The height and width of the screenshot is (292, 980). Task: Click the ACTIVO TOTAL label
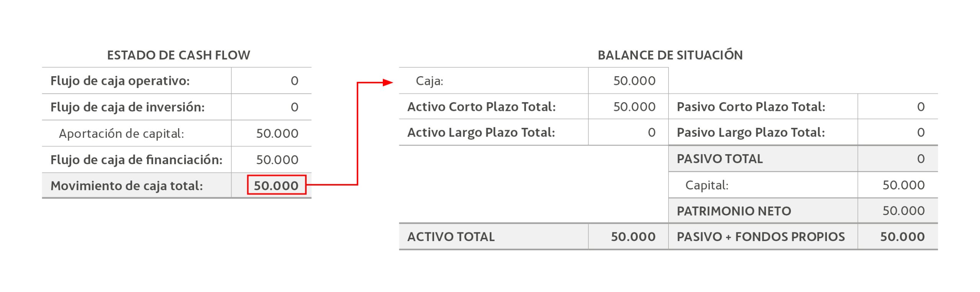click(x=451, y=237)
